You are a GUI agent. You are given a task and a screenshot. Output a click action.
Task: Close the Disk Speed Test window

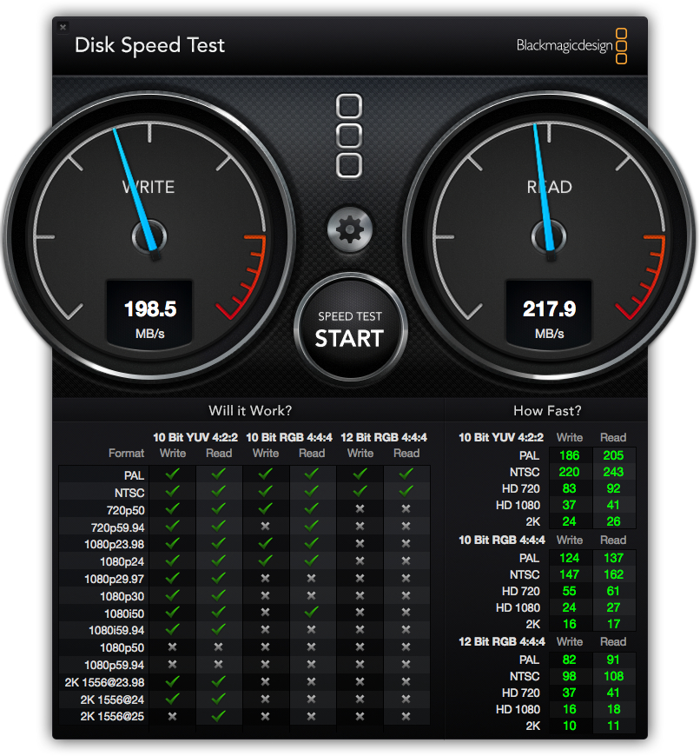click(63, 28)
